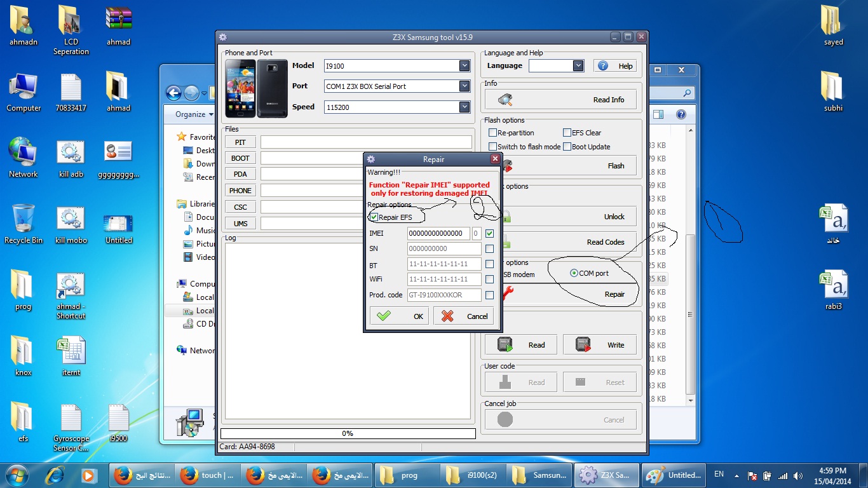
Task: Select the 'prog' folder on the desktop
Action: 24,290
